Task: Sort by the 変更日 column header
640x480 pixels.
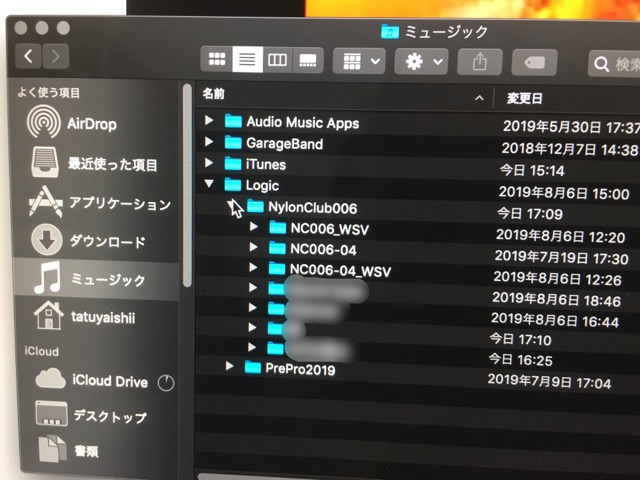Action: [x=525, y=98]
